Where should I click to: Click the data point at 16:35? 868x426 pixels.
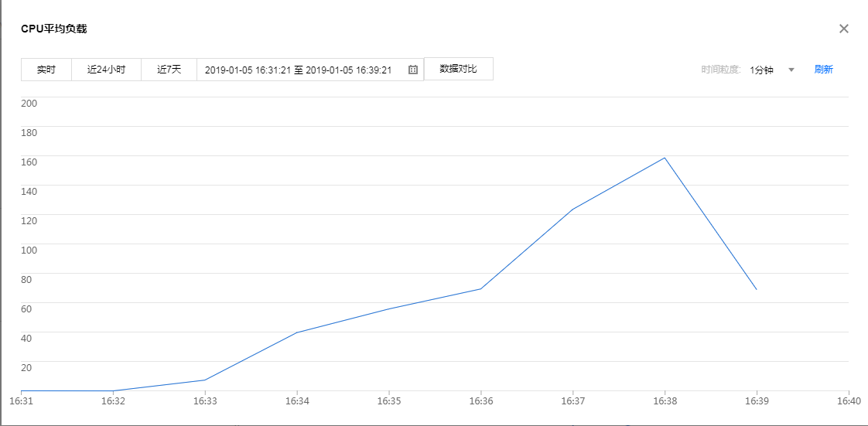(x=388, y=309)
